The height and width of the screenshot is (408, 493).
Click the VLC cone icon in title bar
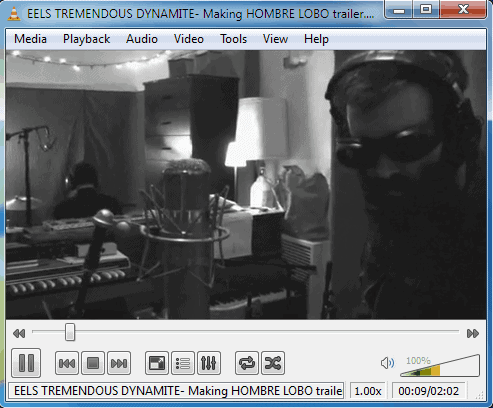[14, 13]
